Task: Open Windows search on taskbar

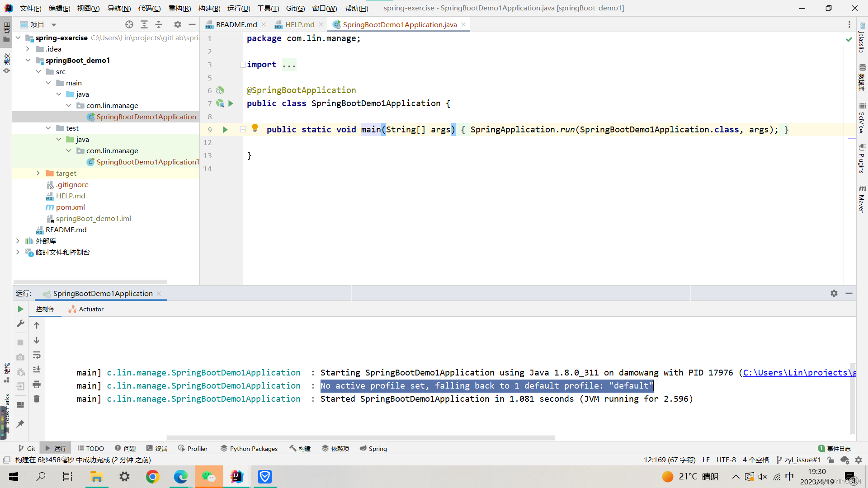Action: pyautogui.click(x=41, y=477)
